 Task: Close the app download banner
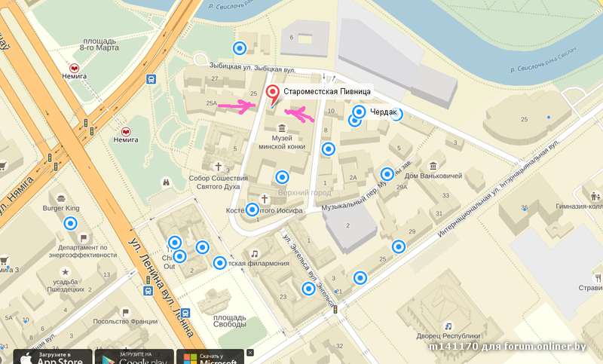tap(250, 353)
